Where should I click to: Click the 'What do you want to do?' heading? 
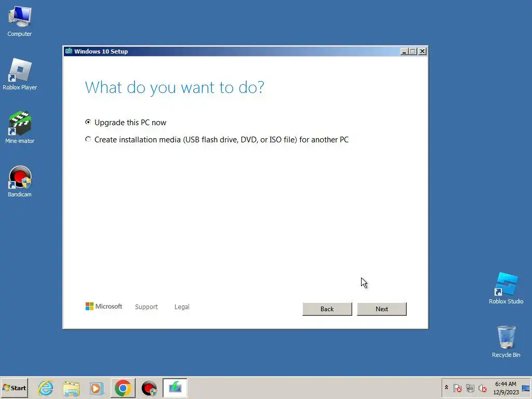tap(175, 87)
